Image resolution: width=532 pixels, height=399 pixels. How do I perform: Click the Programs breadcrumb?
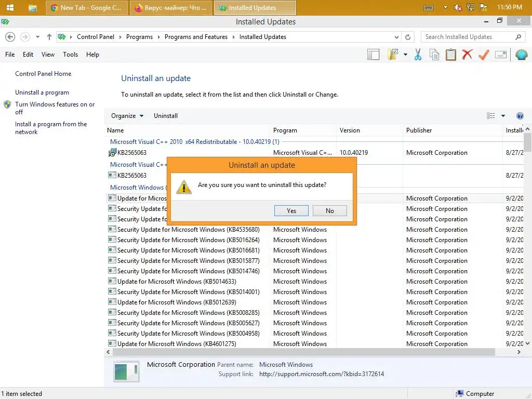click(x=139, y=37)
